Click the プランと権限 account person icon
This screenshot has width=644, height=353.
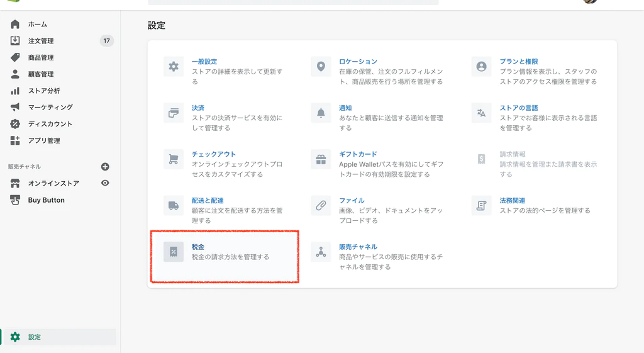(x=481, y=67)
